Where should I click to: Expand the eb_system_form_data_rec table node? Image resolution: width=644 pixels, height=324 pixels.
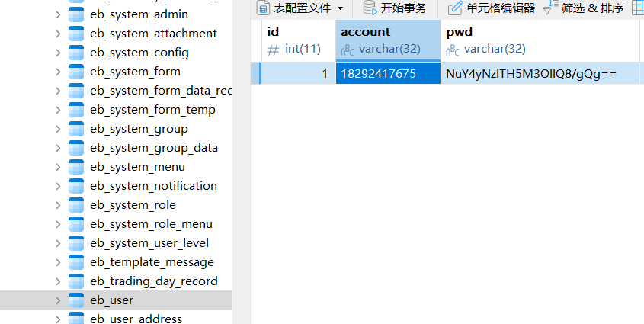[x=58, y=91]
